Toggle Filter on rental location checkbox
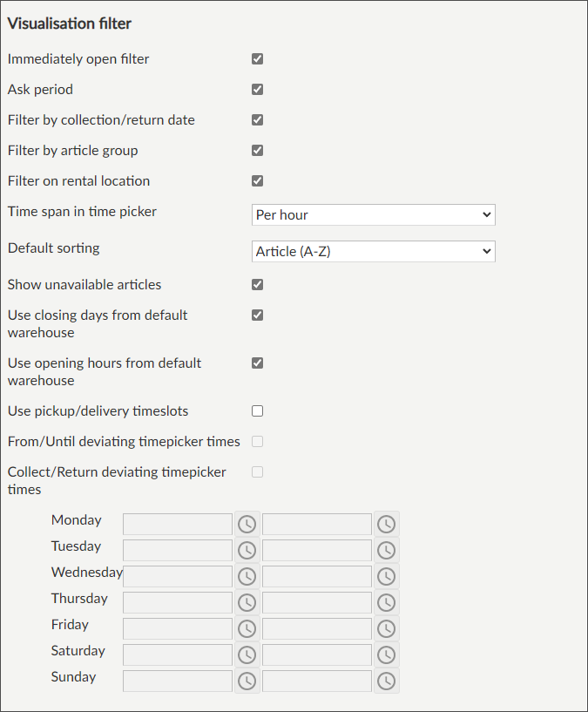This screenshot has height=712, width=588. [257, 181]
